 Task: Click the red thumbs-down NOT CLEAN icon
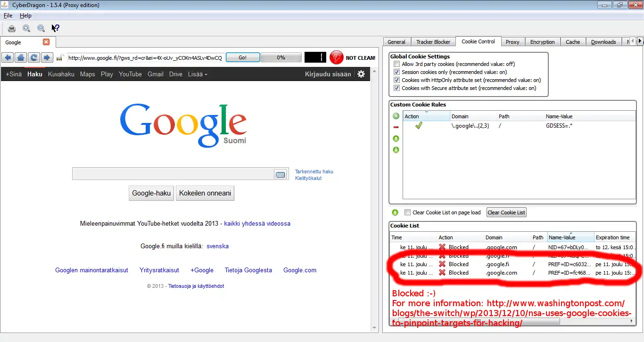tap(337, 57)
